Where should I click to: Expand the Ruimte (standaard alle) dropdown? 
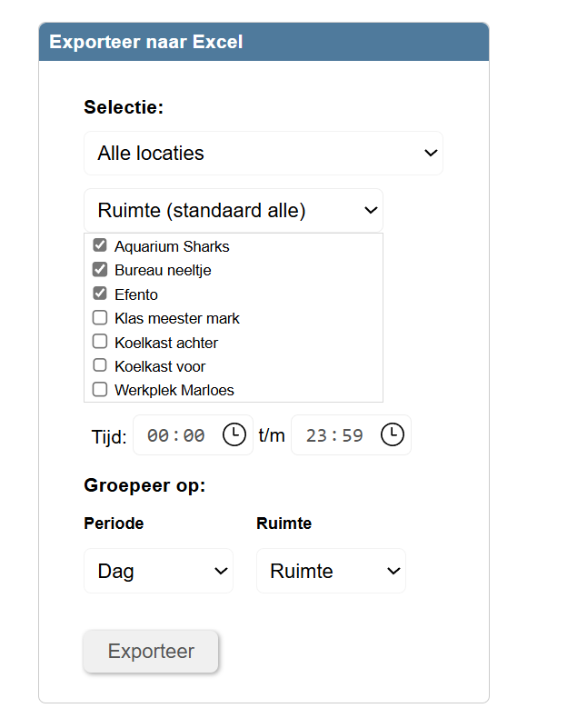coord(234,211)
